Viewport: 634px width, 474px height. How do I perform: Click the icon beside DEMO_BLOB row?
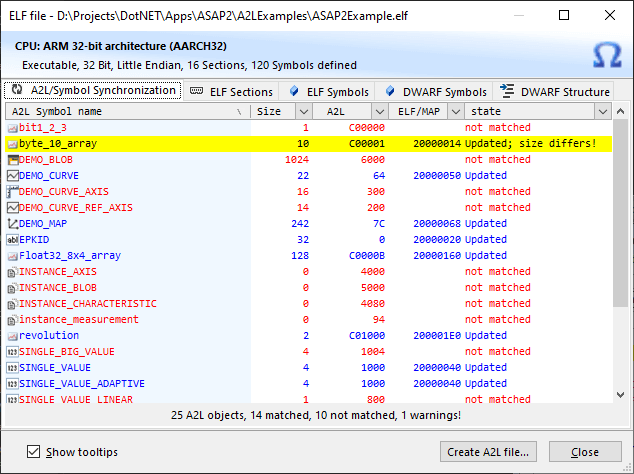pos(12,160)
